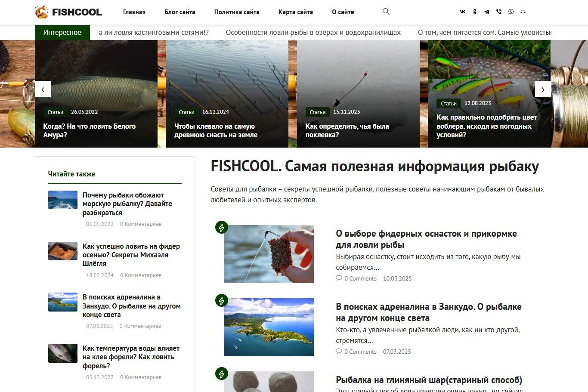Open '0 Comments' under main Zancudo article

tap(360, 352)
